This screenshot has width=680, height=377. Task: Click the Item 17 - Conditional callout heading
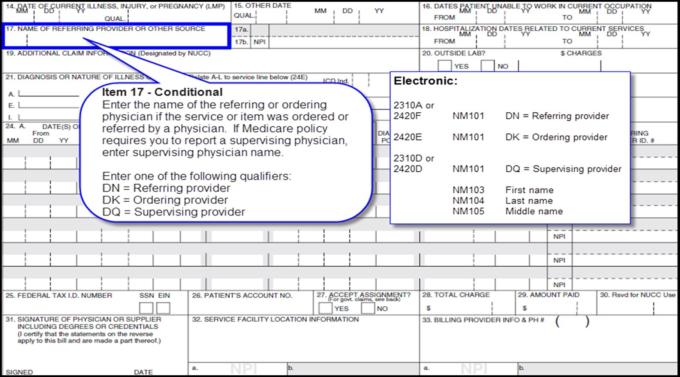162,92
